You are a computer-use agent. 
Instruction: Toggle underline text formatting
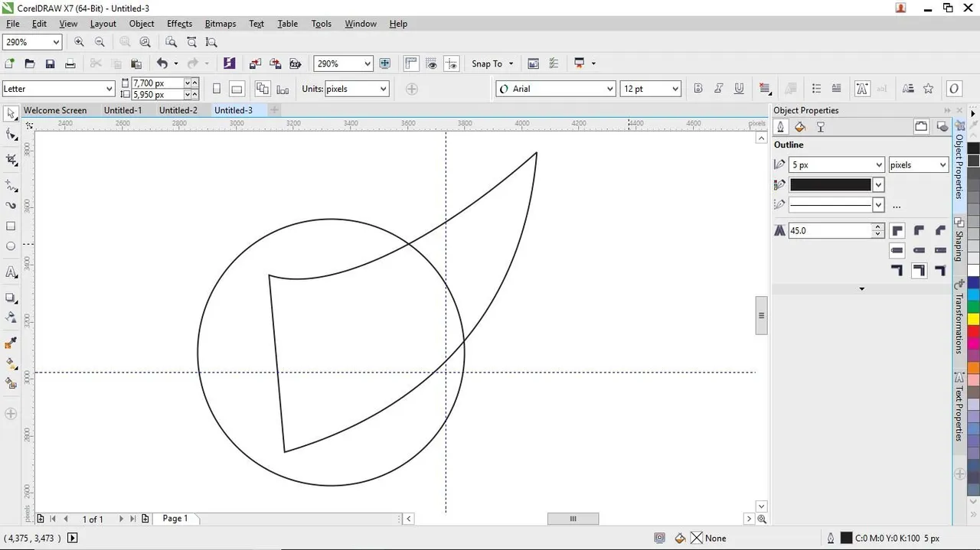click(739, 89)
